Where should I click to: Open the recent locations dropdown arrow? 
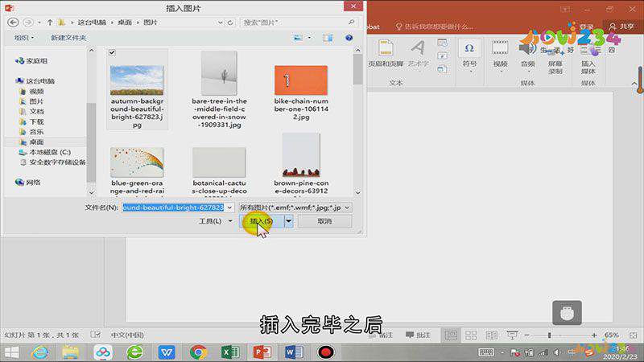point(39,23)
